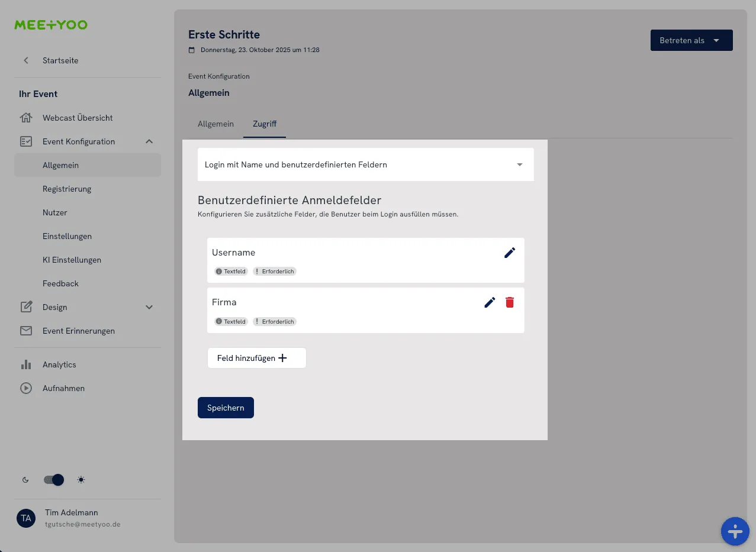Delete the Firma field with trash icon
This screenshot has height=552, width=756.
click(510, 302)
